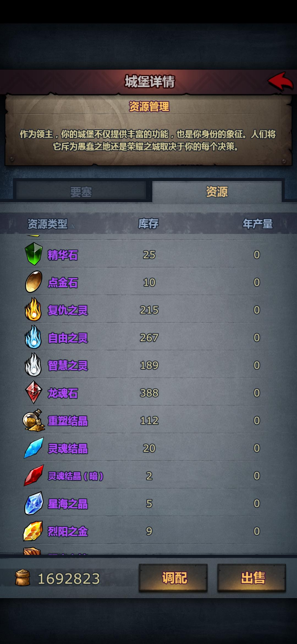Tap the gold sack currency icon
297x644 pixels.
23,578
